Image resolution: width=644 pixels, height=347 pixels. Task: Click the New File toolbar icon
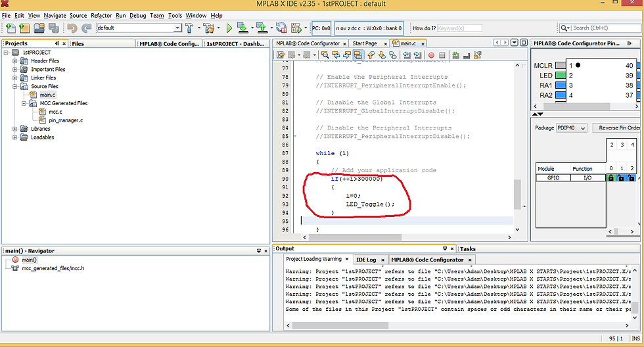coord(11,28)
